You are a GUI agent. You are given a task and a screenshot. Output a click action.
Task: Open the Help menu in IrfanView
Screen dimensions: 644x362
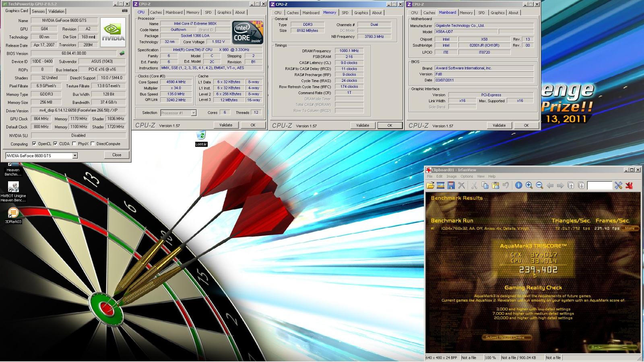click(492, 176)
